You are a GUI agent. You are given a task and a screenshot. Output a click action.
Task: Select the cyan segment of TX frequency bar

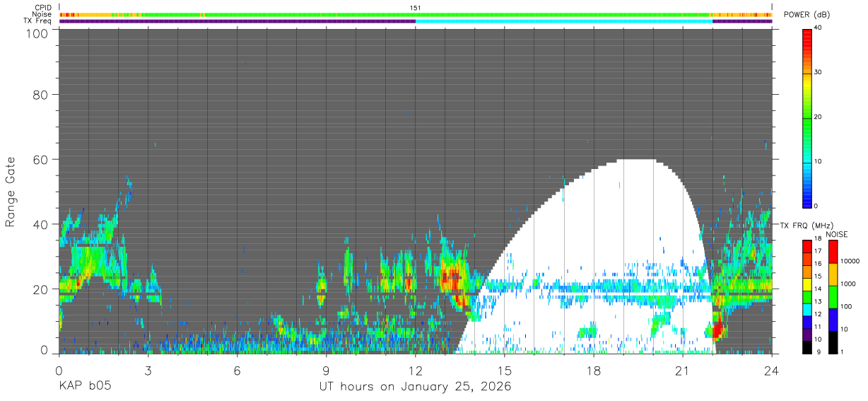point(807,311)
